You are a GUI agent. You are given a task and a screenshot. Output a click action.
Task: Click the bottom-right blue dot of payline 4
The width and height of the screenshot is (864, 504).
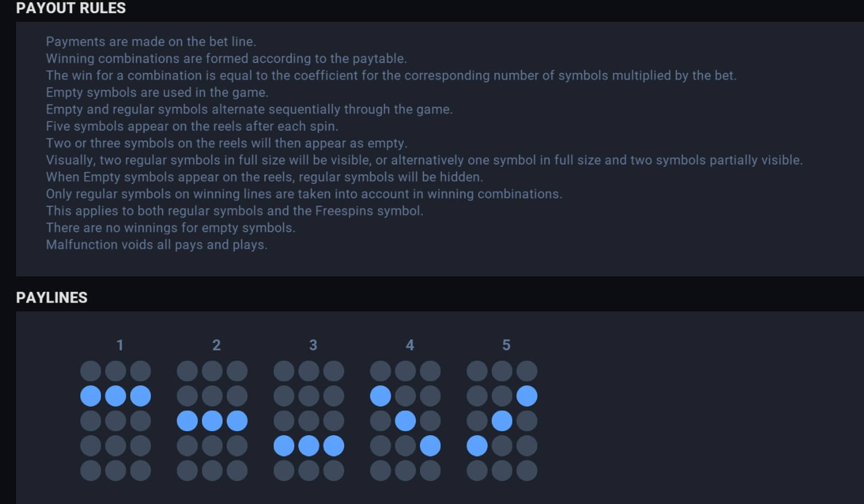[430, 446]
